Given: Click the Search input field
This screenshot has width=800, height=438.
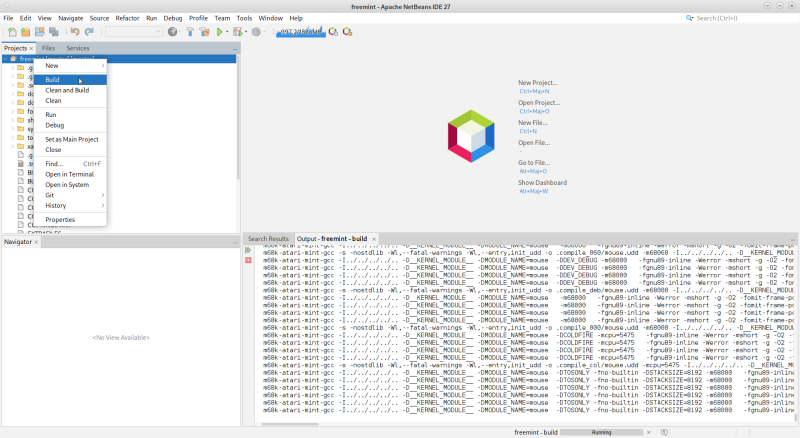Looking at the screenshot, I should pyautogui.click(x=745, y=18).
